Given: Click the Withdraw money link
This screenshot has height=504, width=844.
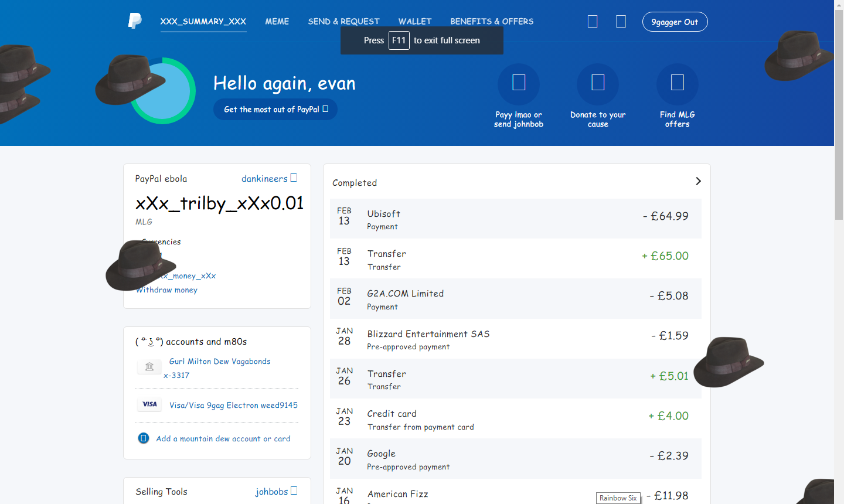Looking at the screenshot, I should coord(167,290).
